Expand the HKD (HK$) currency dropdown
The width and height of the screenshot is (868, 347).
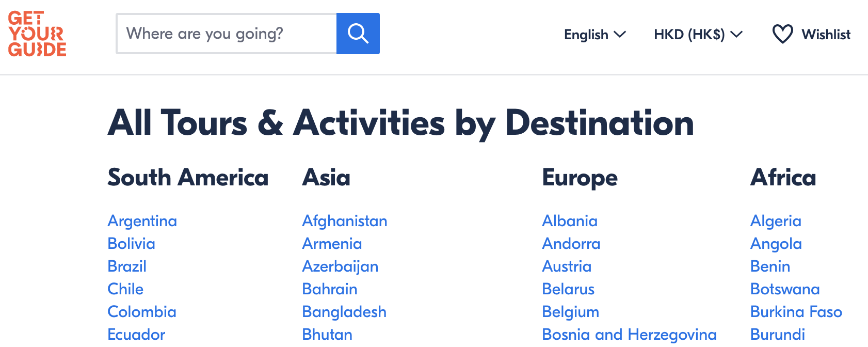click(x=698, y=35)
